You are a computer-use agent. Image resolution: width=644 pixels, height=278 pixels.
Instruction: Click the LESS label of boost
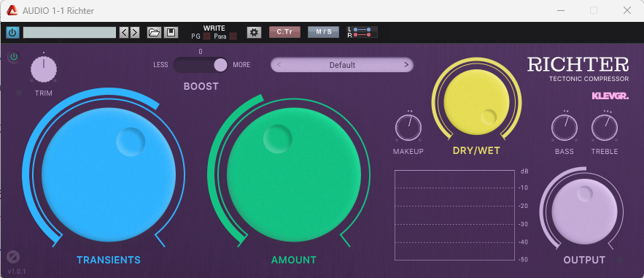[160, 65]
